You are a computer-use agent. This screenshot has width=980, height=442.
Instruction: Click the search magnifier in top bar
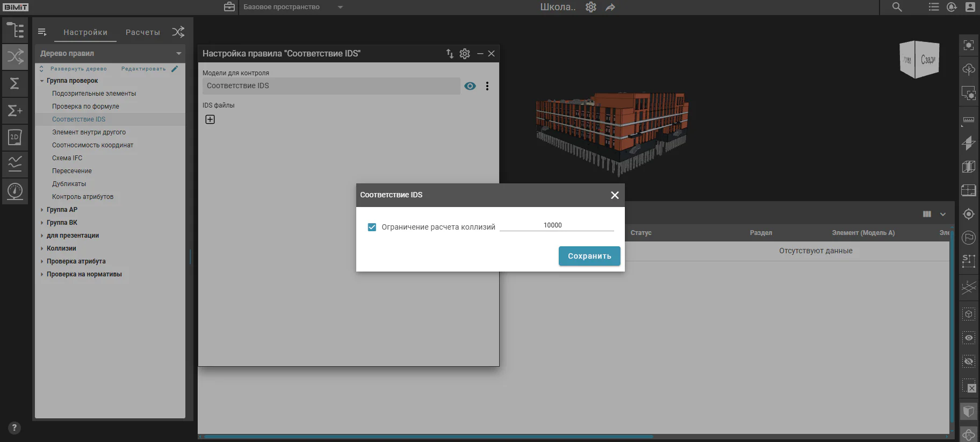tap(897, 7)
